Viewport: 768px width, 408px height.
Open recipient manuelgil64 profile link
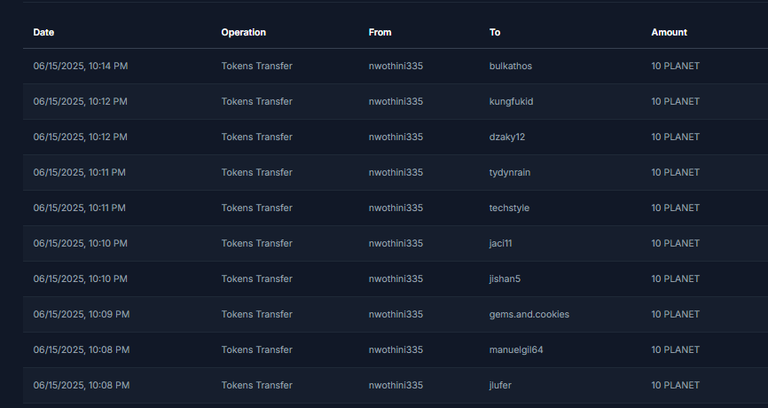(x=516, y=350)
